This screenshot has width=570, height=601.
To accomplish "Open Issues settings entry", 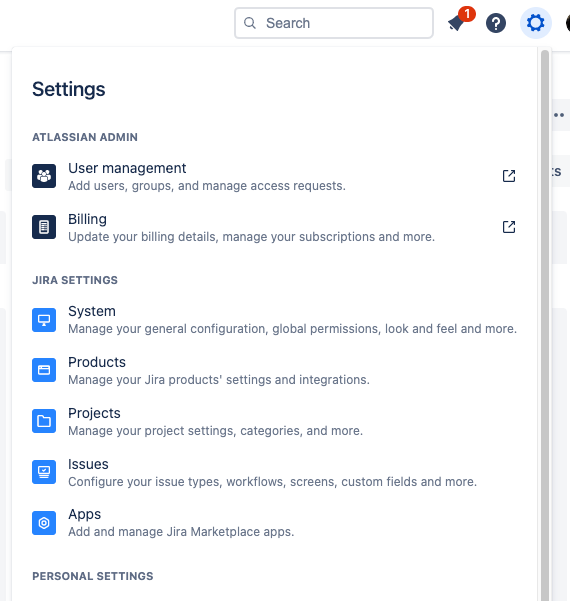I will tap(274, 472).
